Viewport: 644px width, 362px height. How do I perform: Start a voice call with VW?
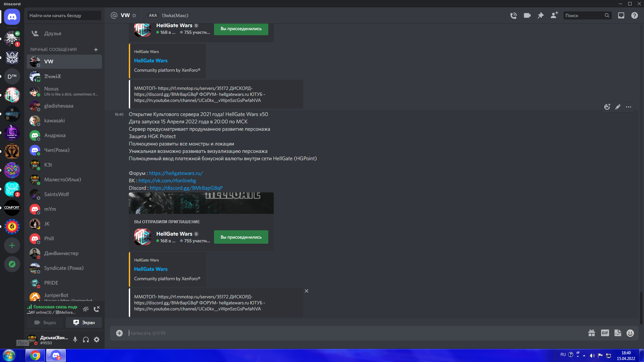[x=514, y=15]
